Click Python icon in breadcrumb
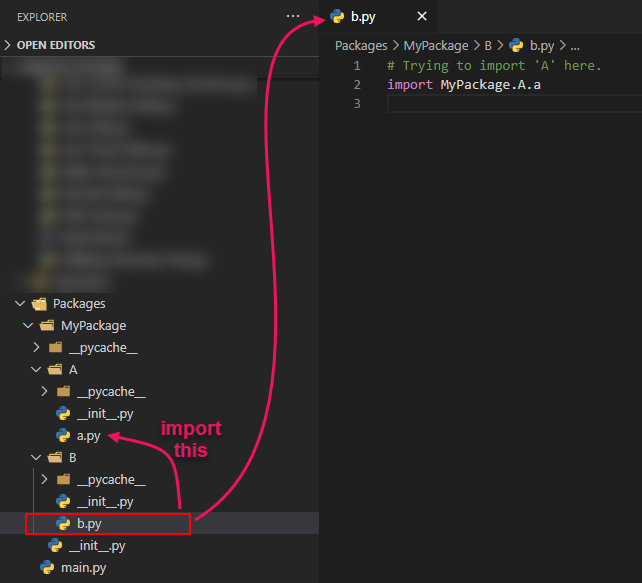 pos(516,45)
